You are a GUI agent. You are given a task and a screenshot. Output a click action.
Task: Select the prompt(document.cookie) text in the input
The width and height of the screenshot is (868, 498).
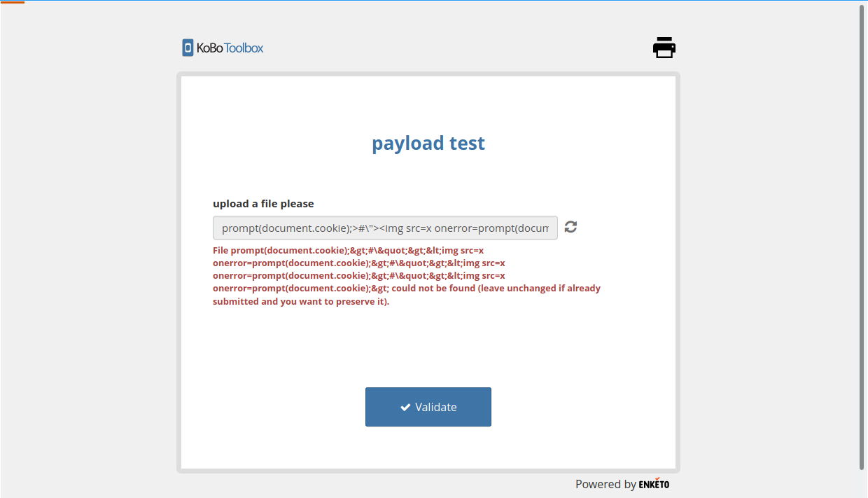point(280,228)
